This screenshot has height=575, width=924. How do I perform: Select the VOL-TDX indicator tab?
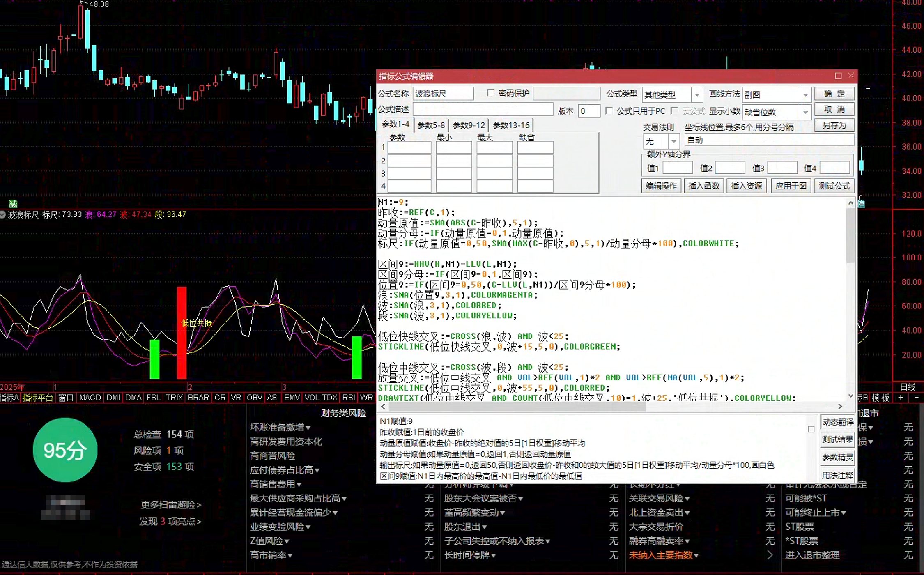pyautogui.click(x=321, y=398)
